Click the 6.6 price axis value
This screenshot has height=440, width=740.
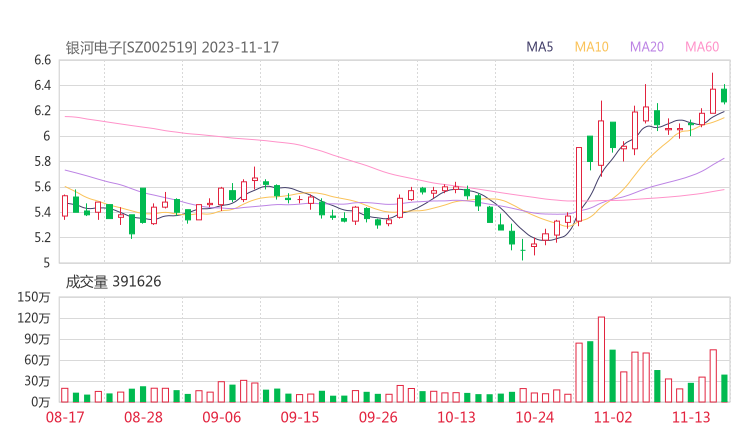pyautogui.click(x=42, y=60)
